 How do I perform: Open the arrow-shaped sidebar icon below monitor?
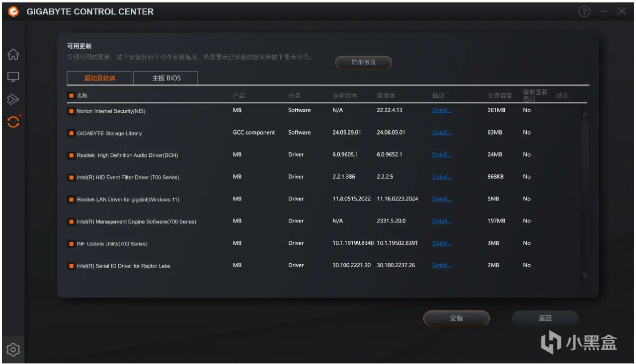pos(13,100)
